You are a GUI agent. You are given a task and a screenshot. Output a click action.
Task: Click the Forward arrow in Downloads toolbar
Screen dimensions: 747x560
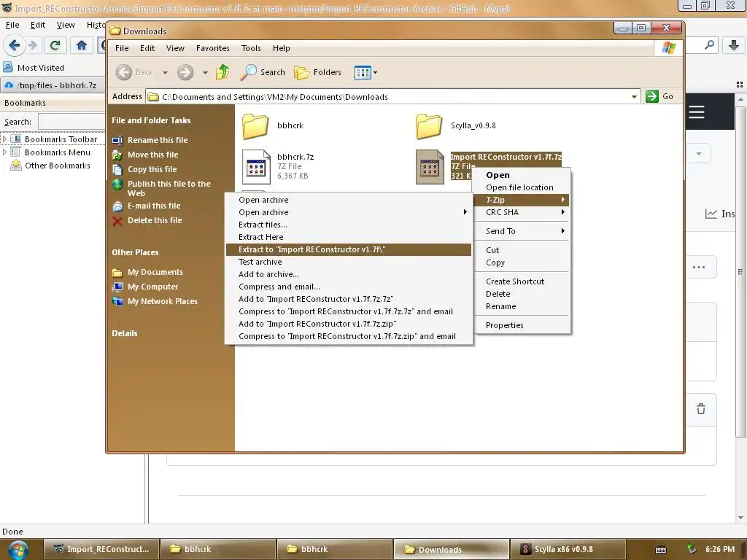pos(185,72)
